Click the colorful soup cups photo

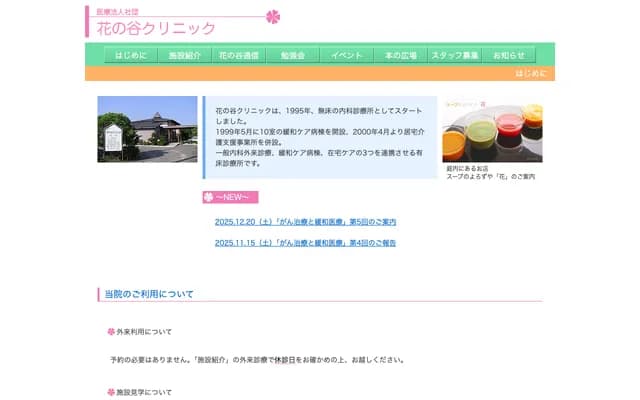click(x=492, y=129)
